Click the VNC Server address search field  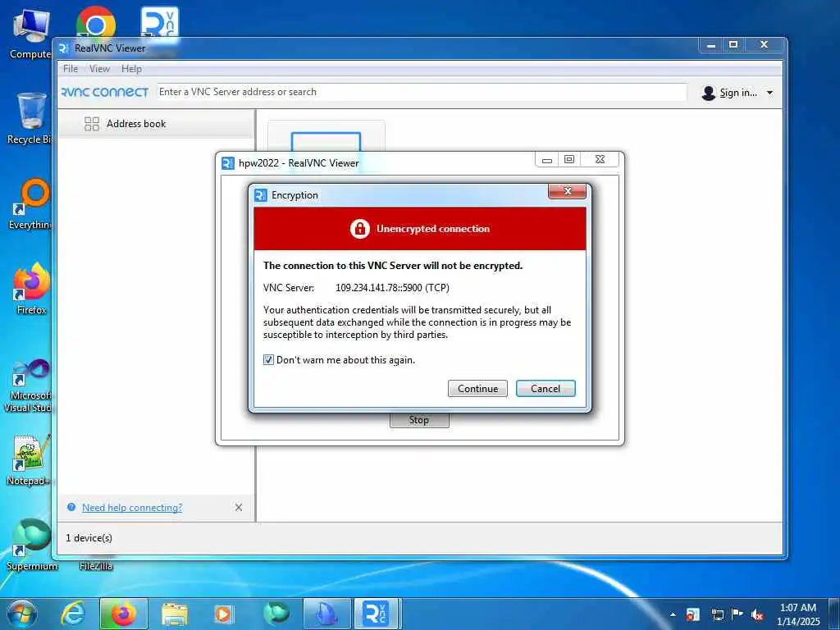pyautogui.click(x=421, y=92)
